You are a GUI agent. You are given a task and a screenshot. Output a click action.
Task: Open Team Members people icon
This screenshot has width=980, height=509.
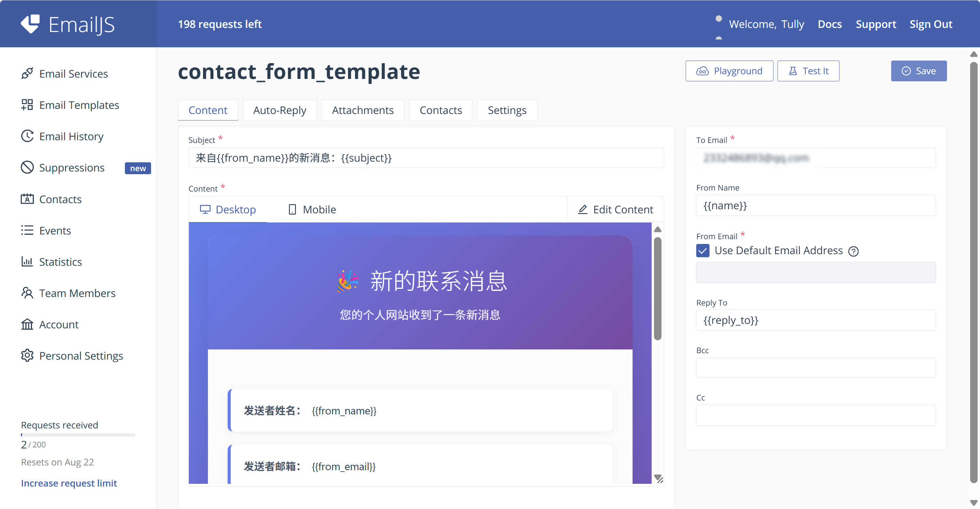[27, 293]
